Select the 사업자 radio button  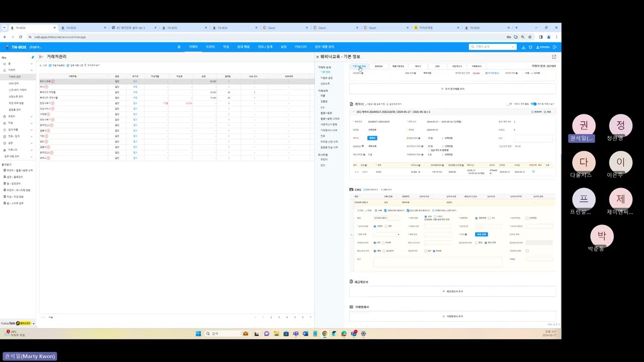point(375,226)
